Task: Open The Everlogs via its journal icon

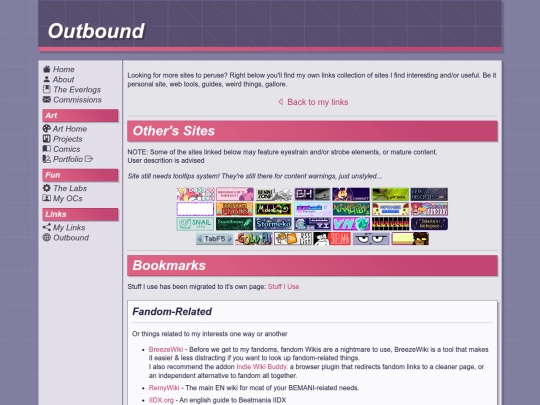Action: click(46, 90)
